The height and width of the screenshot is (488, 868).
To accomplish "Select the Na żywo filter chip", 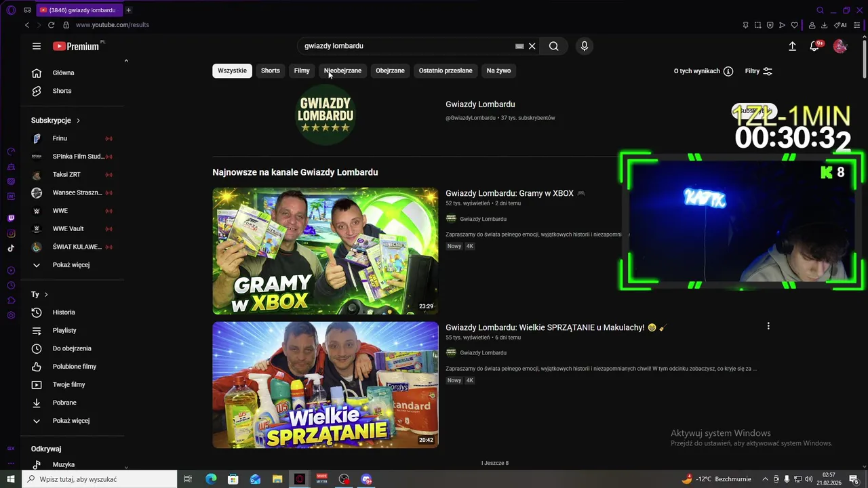I will click(x=498, y=70).
